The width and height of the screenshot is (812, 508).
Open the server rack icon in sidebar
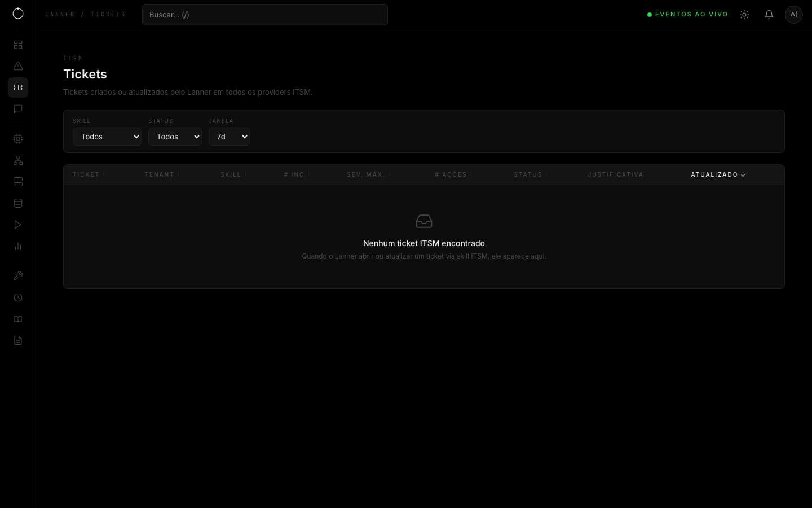point(18,182)
